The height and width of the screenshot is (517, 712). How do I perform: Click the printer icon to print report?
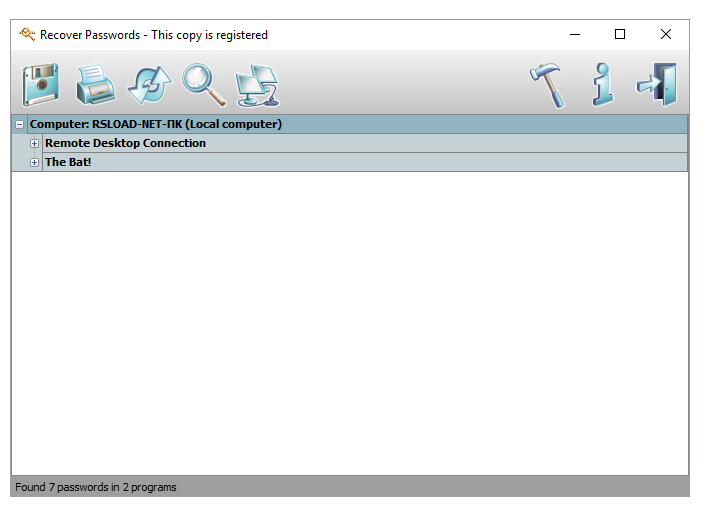[x=95, y=85]
